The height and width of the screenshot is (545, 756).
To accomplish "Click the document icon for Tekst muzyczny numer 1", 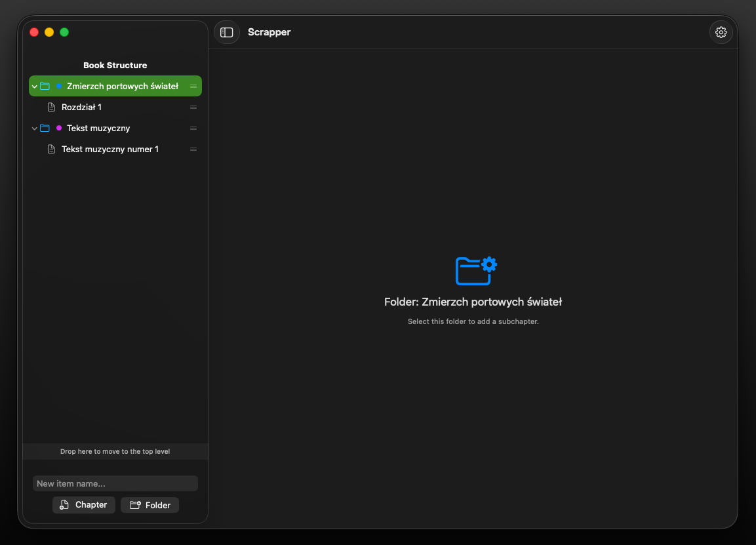I will tap(51, 149).
